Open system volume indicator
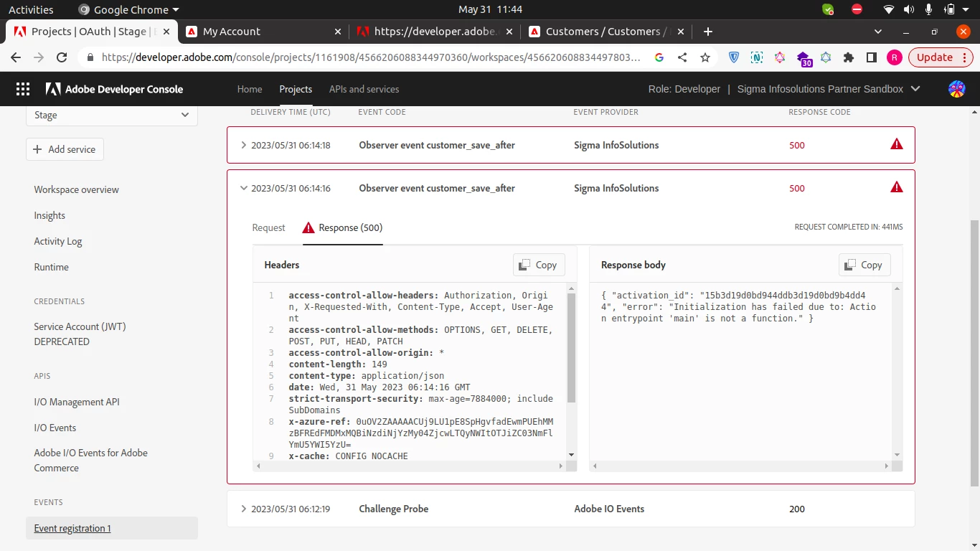Viewport: 980px width, 551px height. click(x=909, y=9)
